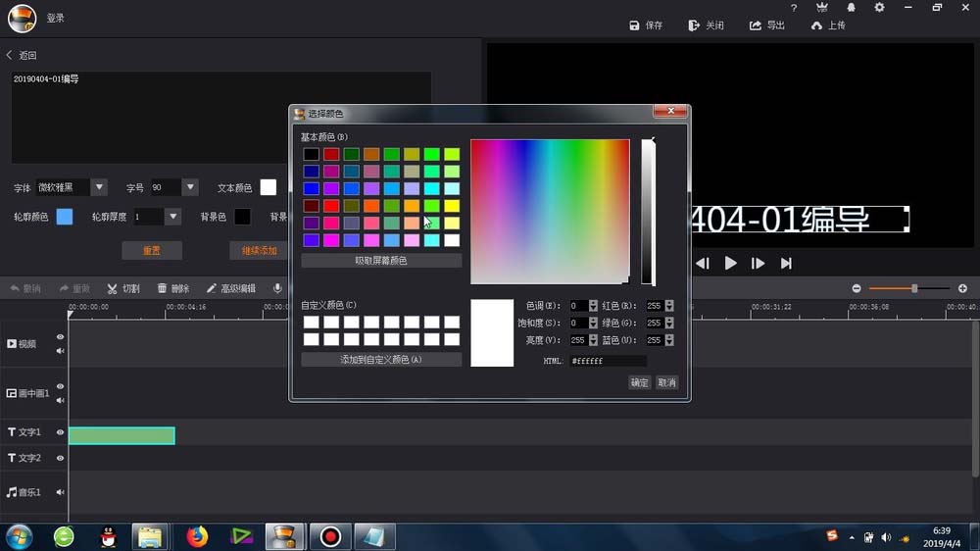This screenshot has width=980, height=551.
Task: Click the app logo avatar
Action: [22, 18]
